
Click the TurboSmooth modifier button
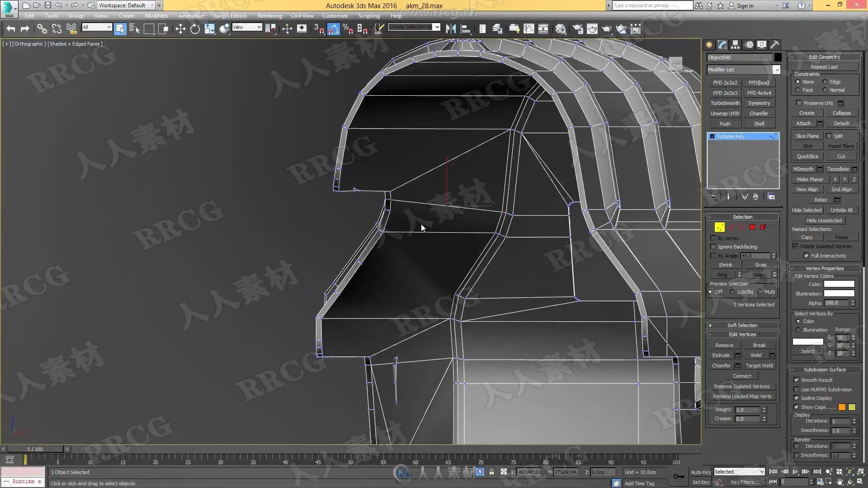coord(725,103)
